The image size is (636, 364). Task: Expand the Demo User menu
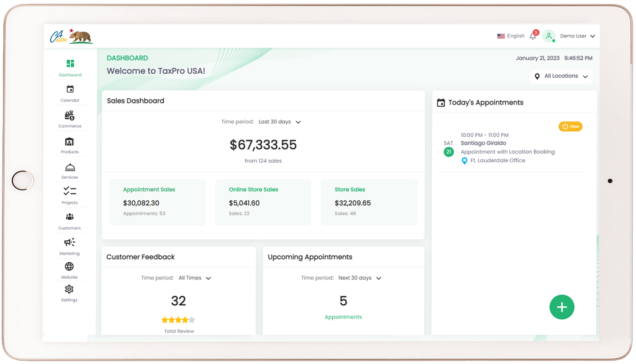pyautogui.click(x=578, y=36)
